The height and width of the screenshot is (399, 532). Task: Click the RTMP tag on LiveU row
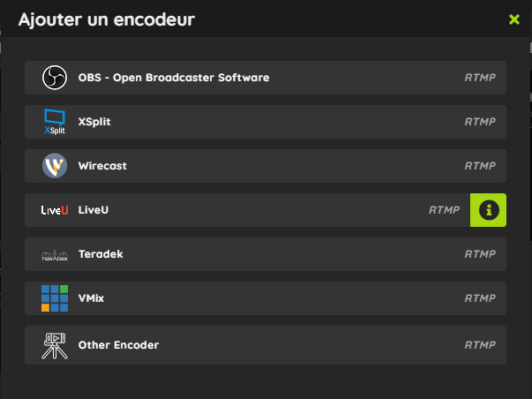pyautogui.click(x=444, y=210)
